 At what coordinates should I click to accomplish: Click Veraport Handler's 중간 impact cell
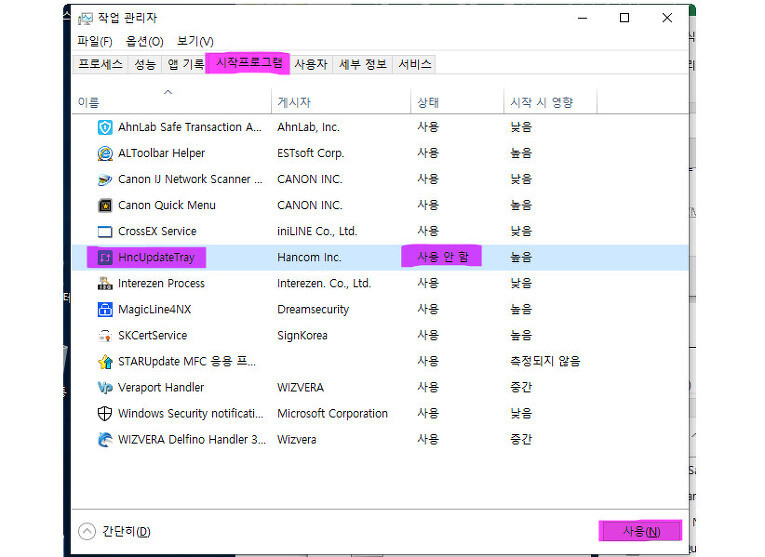coord(521,388)
